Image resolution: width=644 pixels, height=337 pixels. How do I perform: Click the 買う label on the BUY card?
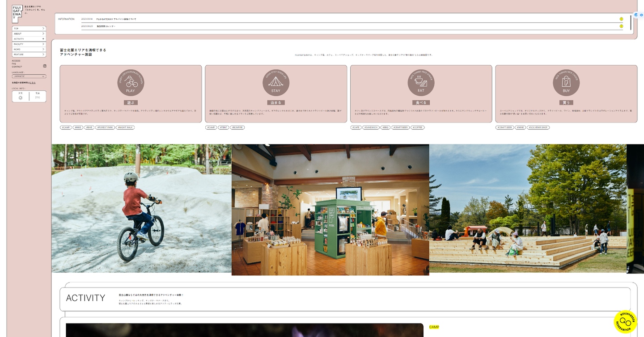[x=566, y=102]
